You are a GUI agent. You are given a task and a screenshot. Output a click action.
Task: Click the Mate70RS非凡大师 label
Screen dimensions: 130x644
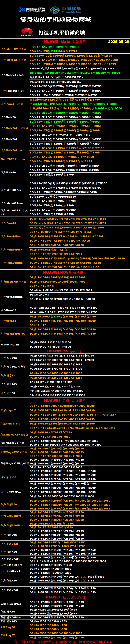coord(13,159)
